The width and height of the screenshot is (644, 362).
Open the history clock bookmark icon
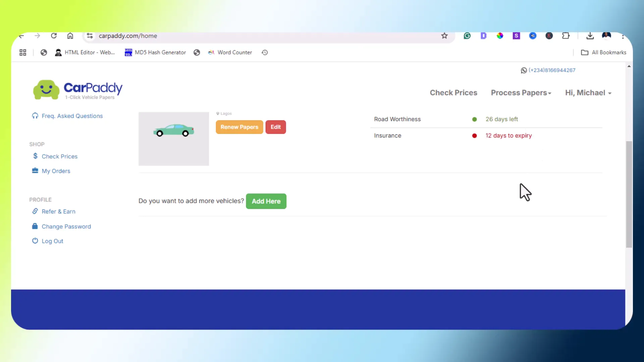click(x=265, y=53)
